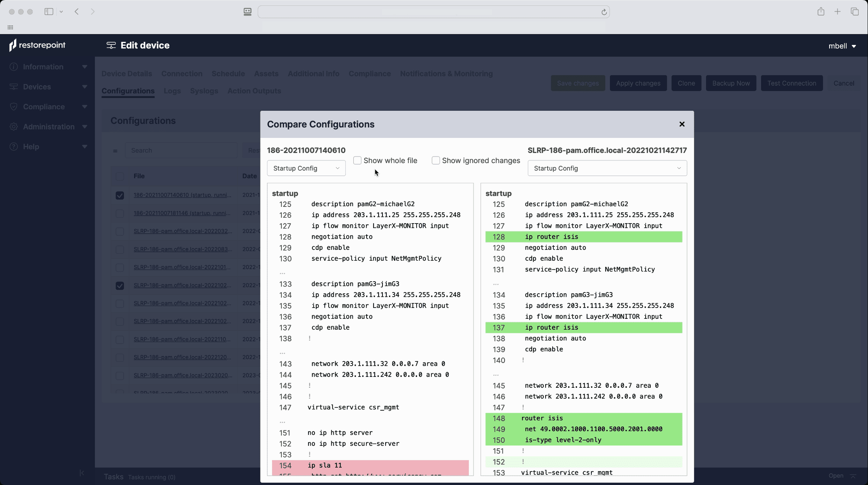Open the 186-20211007140610 configuration link
The height and width of the screenshot is (485, 868).
point(182,195)
